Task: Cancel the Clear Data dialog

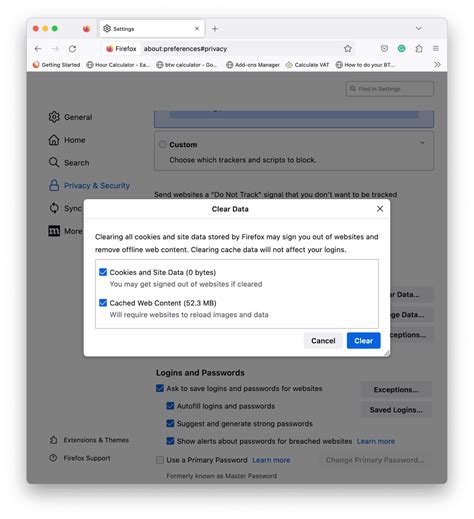Action: pos(323,340)
